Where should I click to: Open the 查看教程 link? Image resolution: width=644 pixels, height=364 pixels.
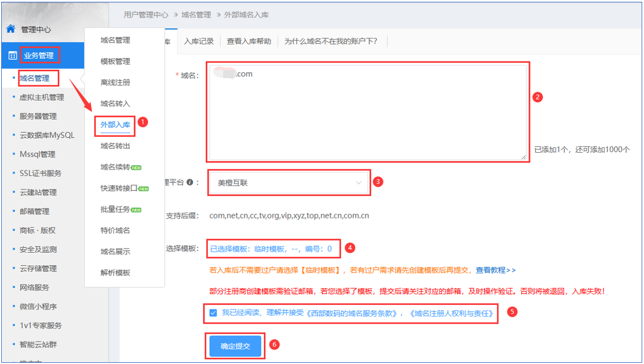point(495,270)
